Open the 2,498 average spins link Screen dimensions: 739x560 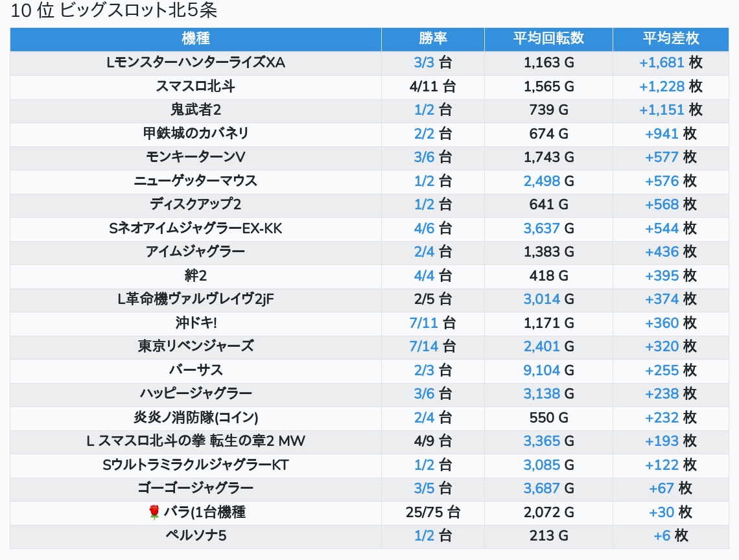point(542,181)
